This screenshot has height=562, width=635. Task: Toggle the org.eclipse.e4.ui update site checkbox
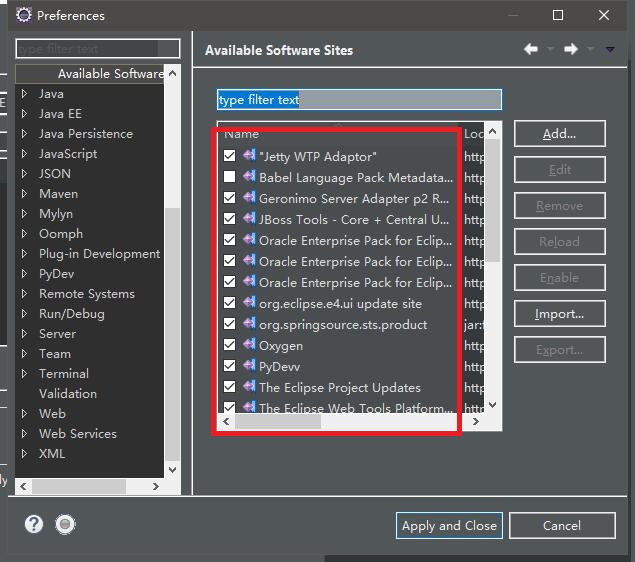coord(230,302)
